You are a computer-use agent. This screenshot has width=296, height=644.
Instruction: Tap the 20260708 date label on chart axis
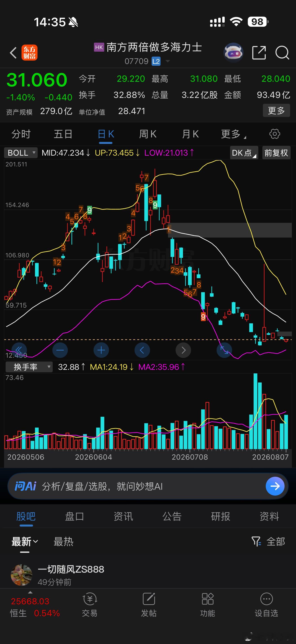[x=190, y=457]
